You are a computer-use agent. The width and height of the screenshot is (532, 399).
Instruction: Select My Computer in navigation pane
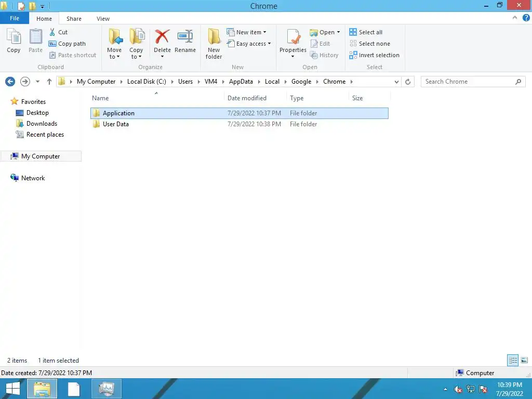click(x=41, y=156)
